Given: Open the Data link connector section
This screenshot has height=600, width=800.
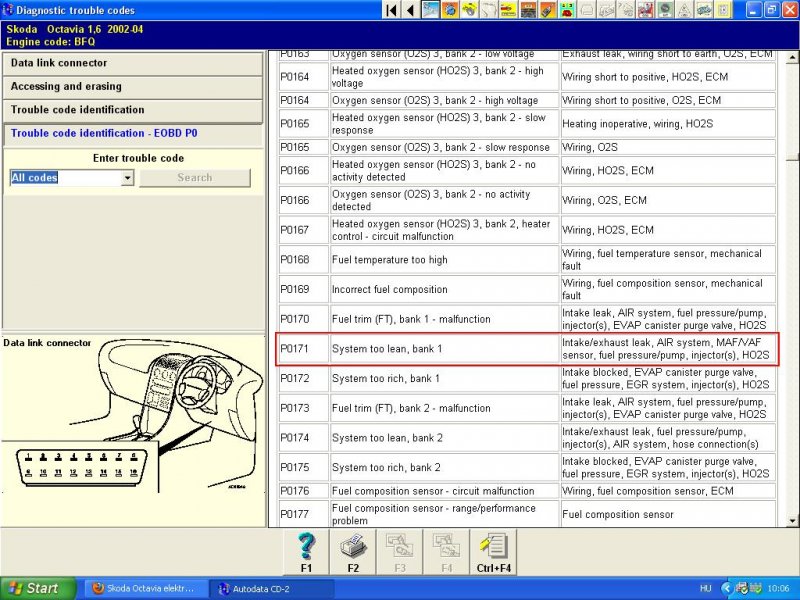Looking at the screenshot, I should [x=133, y=63].
